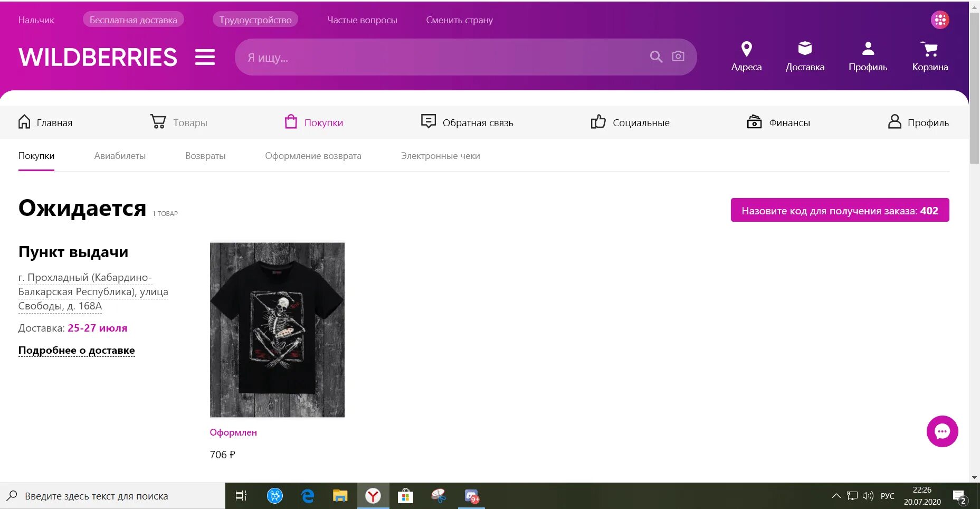
Task: Switch to Электронные чеки tab
Action: [x=440, y=156]
